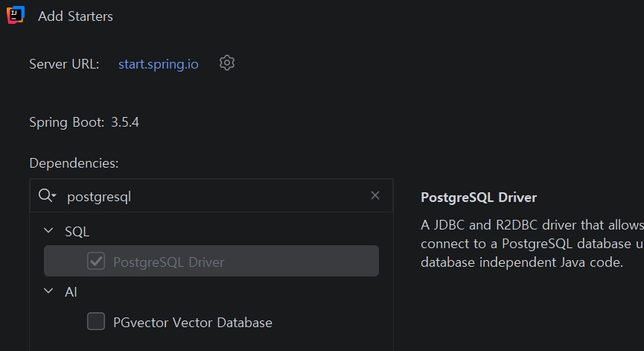
Task: Click the Server URL label
Action: (x=64, y=64)
